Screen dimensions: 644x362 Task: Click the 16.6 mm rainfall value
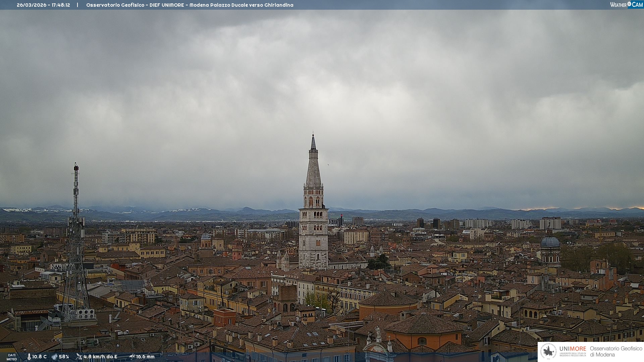(145, 357)
